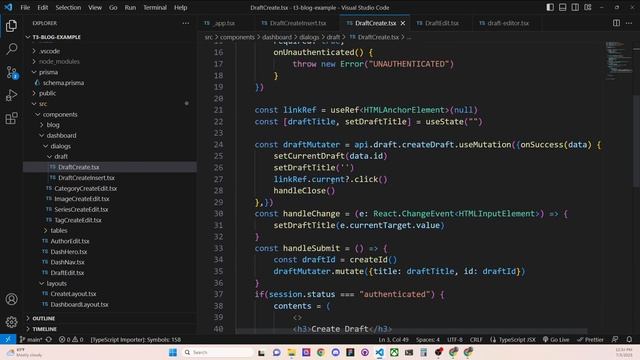Open the Manage gear settings icon

coord(11,322)
